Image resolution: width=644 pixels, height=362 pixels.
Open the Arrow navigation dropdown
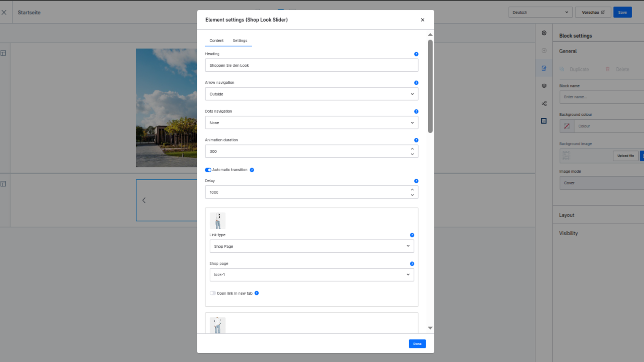[312, 94]
